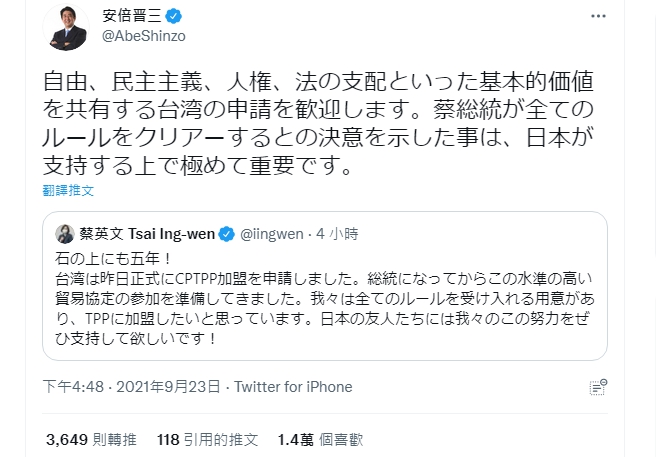Image resolution: width=656 pixels, height=457 pixels.
Task: Click 翻譯推文 to translate the tweet
Action: 68,190
